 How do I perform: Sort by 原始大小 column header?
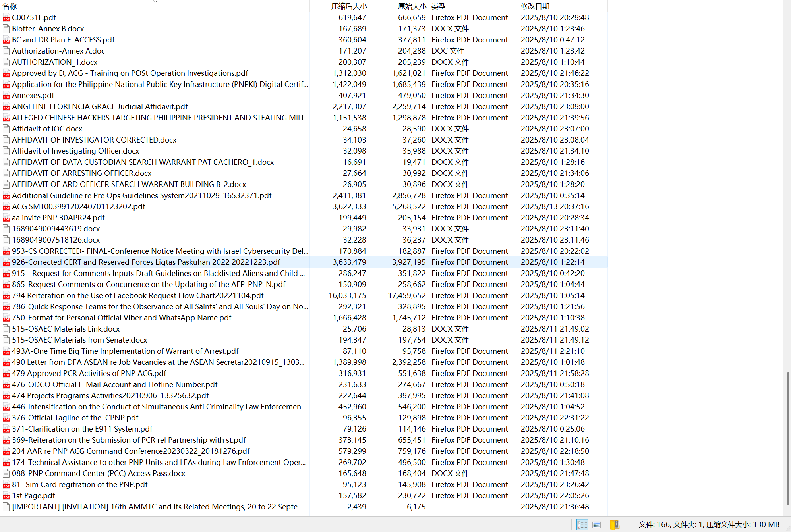(412, 6)
